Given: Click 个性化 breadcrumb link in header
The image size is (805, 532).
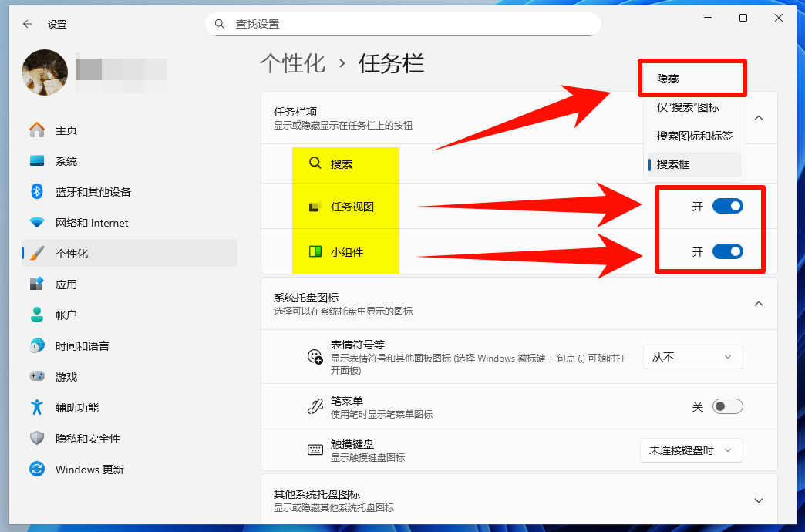Looking at the screenshot, I should (x=293, y=64).
